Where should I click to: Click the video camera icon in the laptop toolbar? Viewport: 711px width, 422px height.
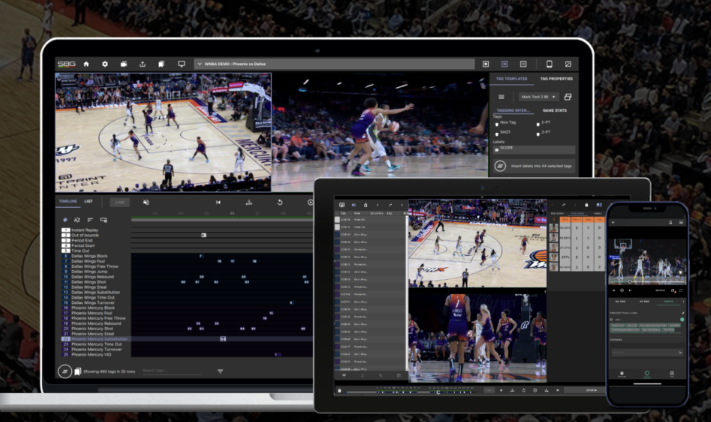click(123, 64)
